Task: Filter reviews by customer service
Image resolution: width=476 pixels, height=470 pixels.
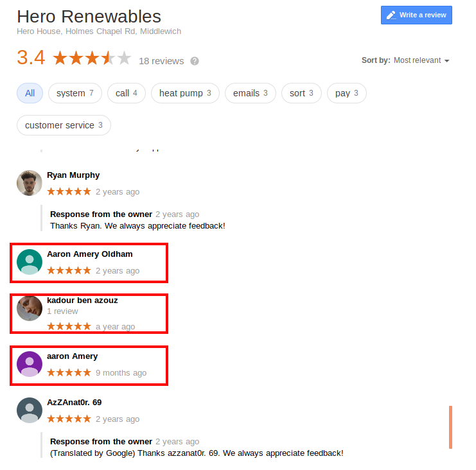Action: [64, 125]
